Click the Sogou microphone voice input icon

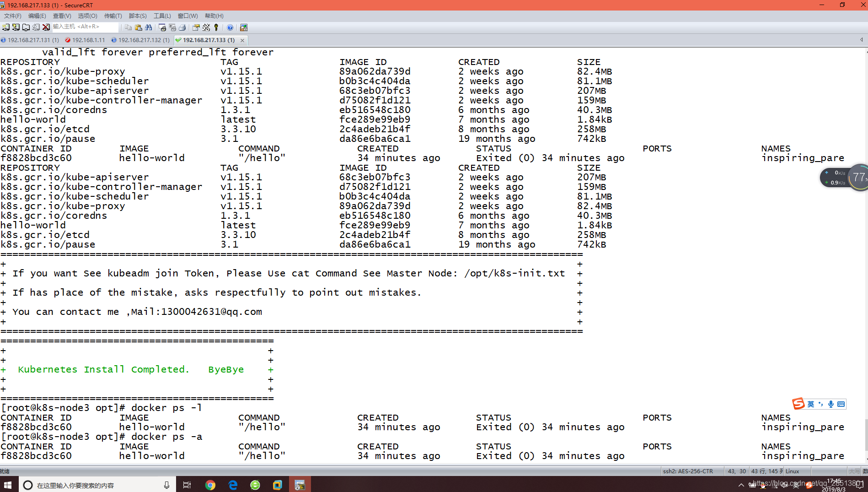click(x=831, y=404)
